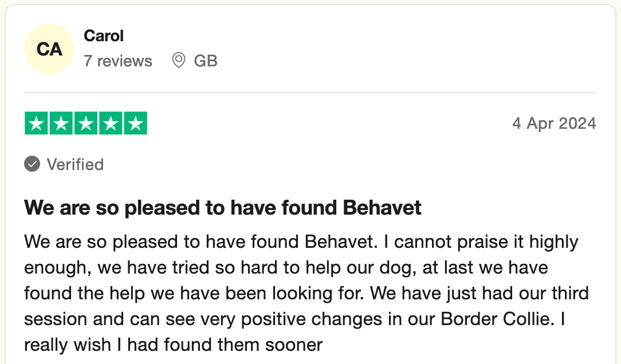Click the GB country label
Viewport: 621px width, 364px height.
[206, 61]
